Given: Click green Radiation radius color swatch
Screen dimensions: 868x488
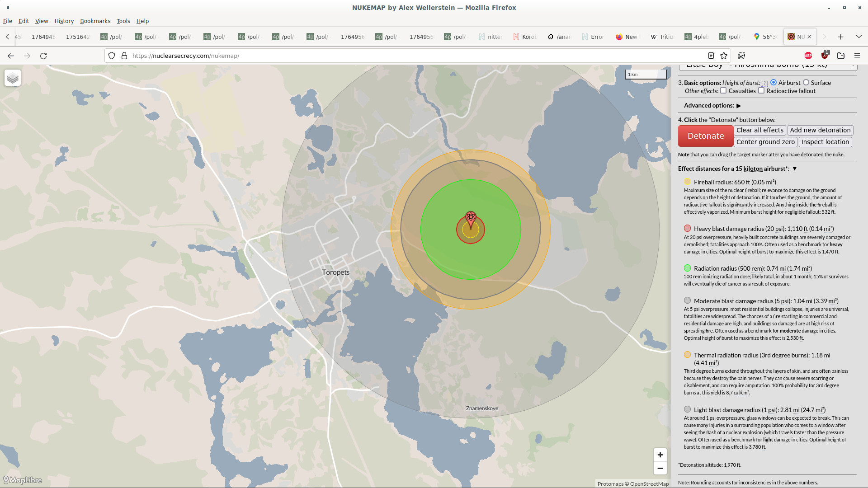Looking at the screenshot, I should tap(687, 268).
